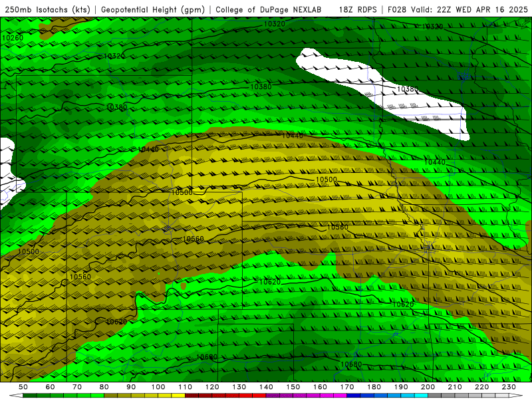532x399 pixels.
Task: Pick the cyan segment of the color bar
Action: (x=421, y=395)
